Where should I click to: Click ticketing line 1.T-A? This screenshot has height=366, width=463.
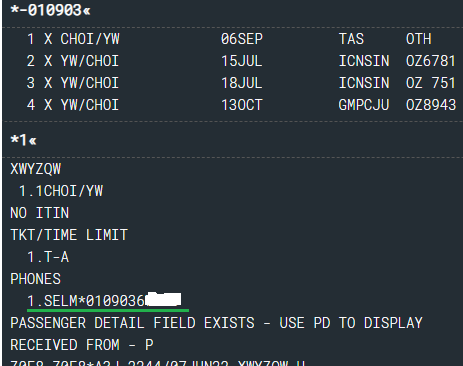coord(48,257)
